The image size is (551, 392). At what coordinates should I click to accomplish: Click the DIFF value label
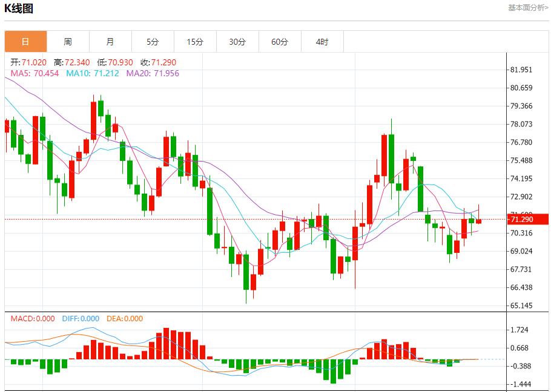coord(79,319)
